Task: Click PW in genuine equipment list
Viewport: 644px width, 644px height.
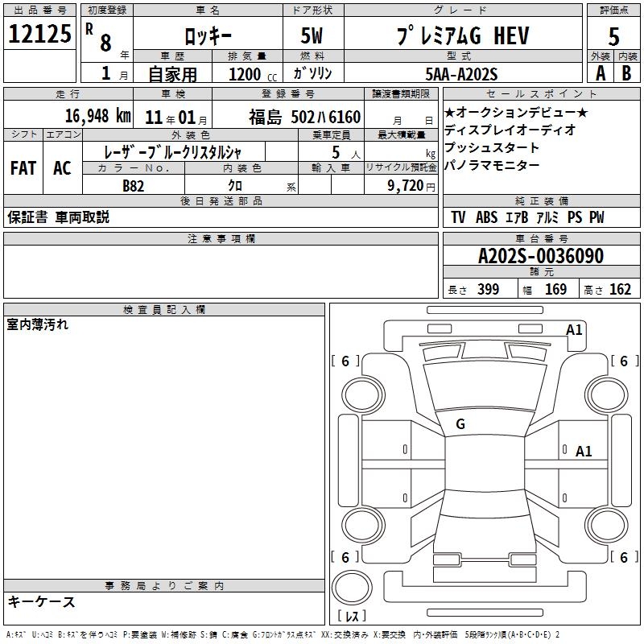Action: (597, 217)
